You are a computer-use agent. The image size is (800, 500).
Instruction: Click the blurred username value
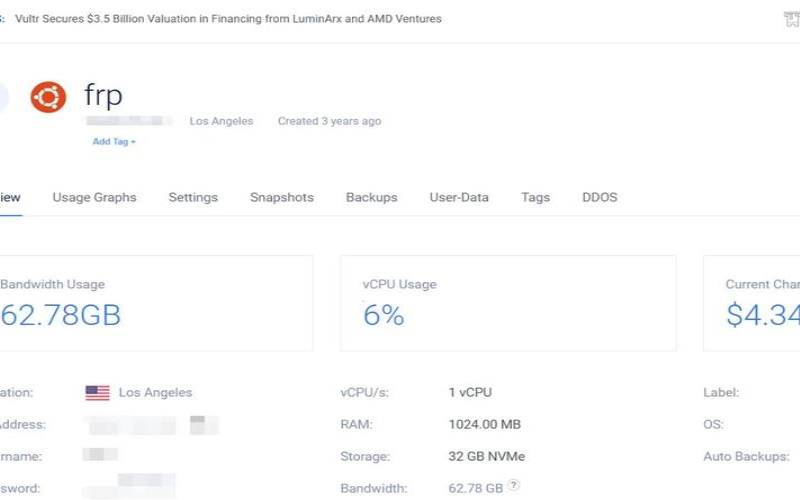point(101,454)
